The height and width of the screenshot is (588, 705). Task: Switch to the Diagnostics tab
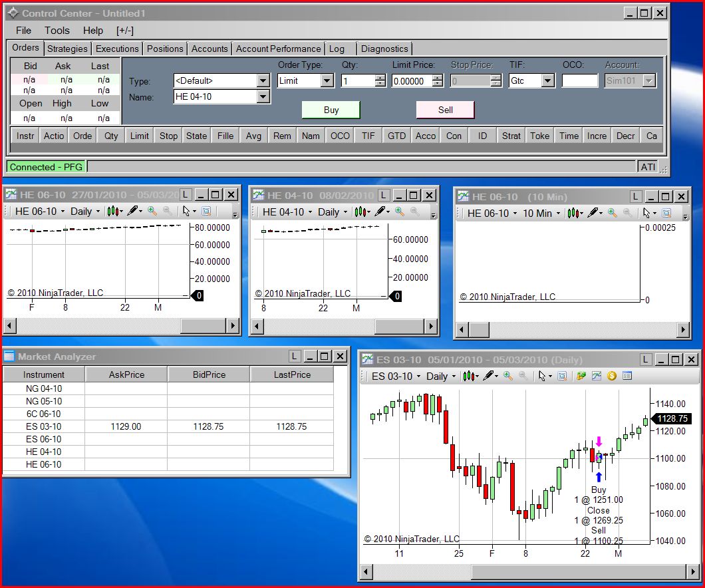(384, 49)
